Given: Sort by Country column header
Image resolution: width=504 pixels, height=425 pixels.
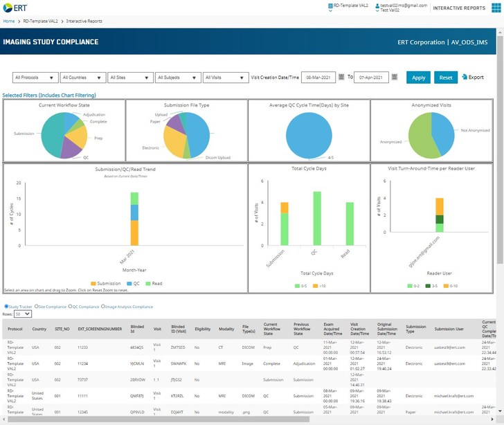Looking at the screenshot, I should [x=39, y=329].
